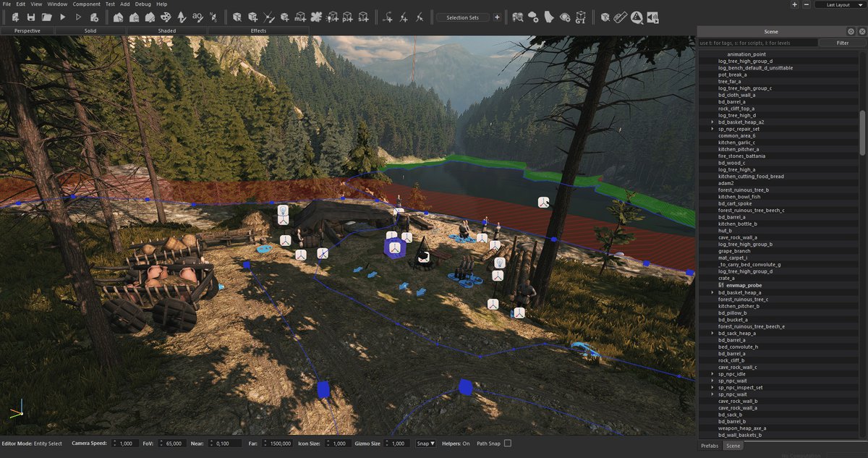Enable the Path Snap checkbox
The height and width of the screenshot is (458, 868).
[507, 444]
